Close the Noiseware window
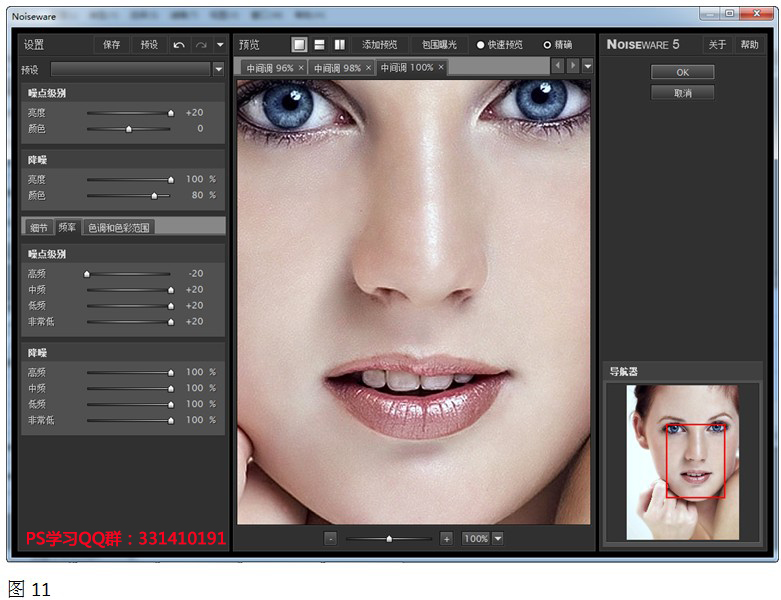Image resolution: width=781 pixels, height=600 pixels. [757, 13]
